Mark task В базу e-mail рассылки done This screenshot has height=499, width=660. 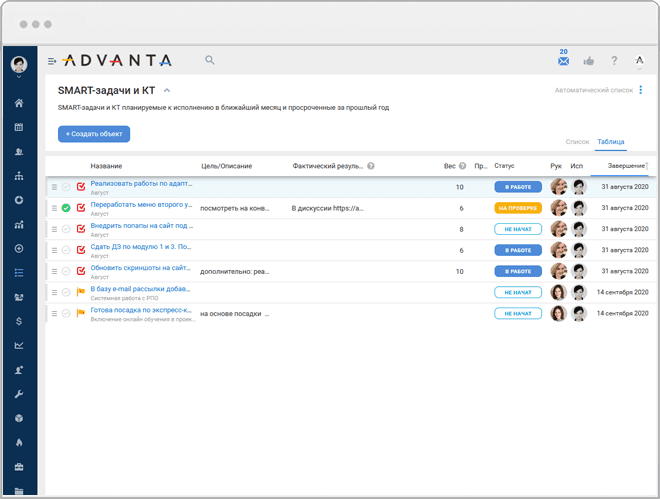(66, 292)
